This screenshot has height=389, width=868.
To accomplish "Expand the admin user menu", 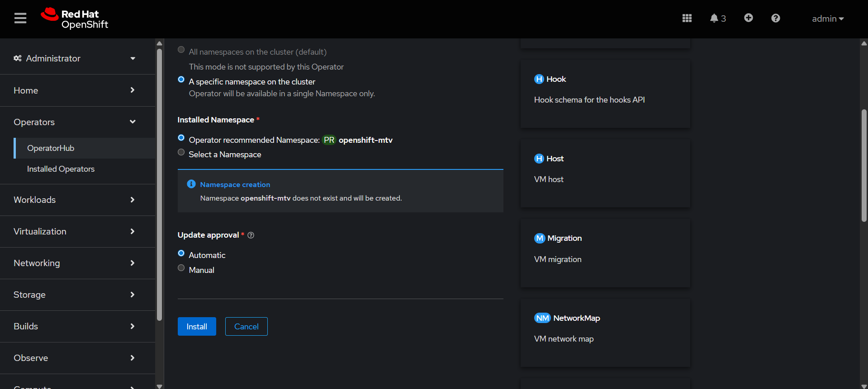I will 827,19.
